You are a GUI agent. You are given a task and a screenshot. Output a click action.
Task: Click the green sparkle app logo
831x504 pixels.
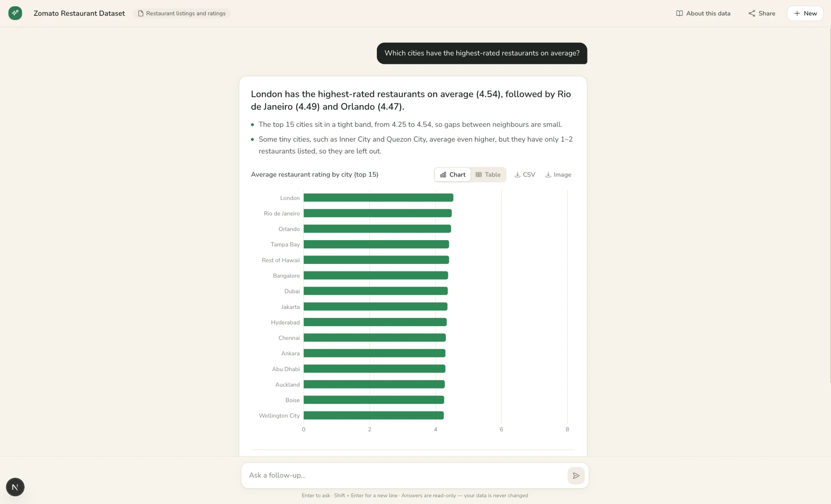coord(15,13)
